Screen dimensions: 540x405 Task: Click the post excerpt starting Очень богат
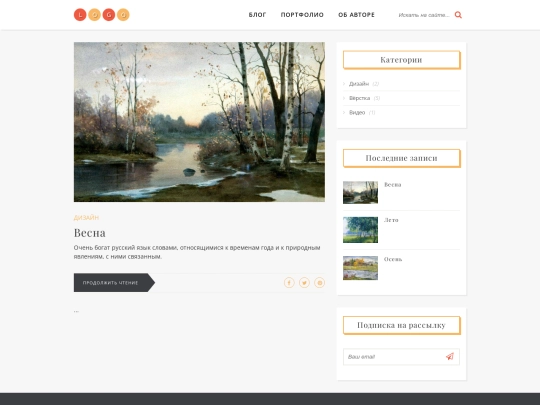pos(197,252)
